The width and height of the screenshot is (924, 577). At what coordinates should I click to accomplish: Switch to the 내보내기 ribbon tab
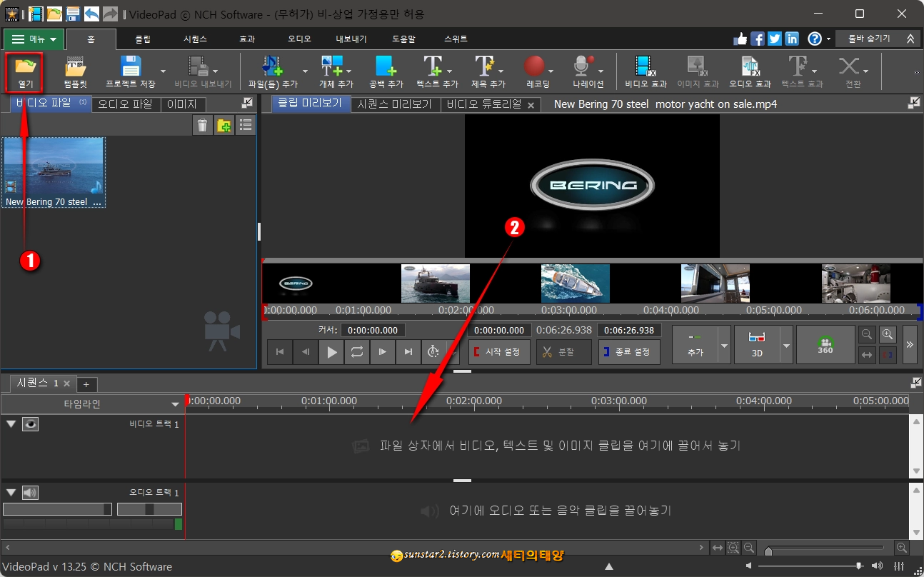[351, 39]
